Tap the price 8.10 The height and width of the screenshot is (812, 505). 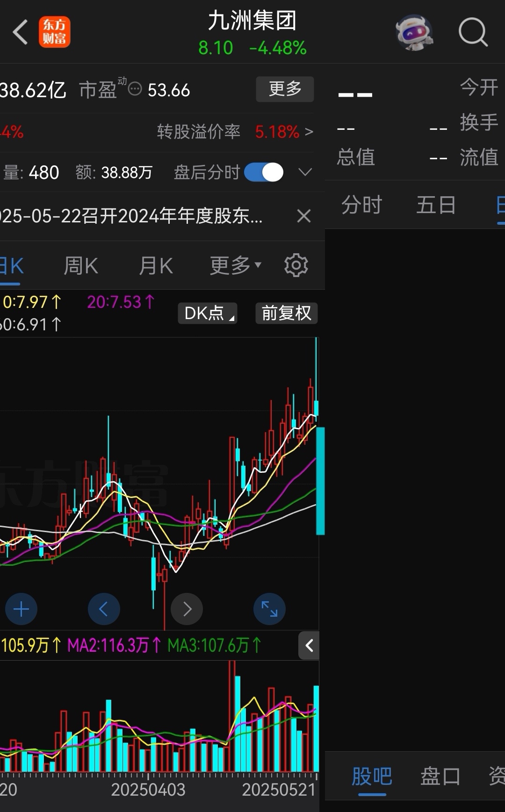tap(216, 48)
